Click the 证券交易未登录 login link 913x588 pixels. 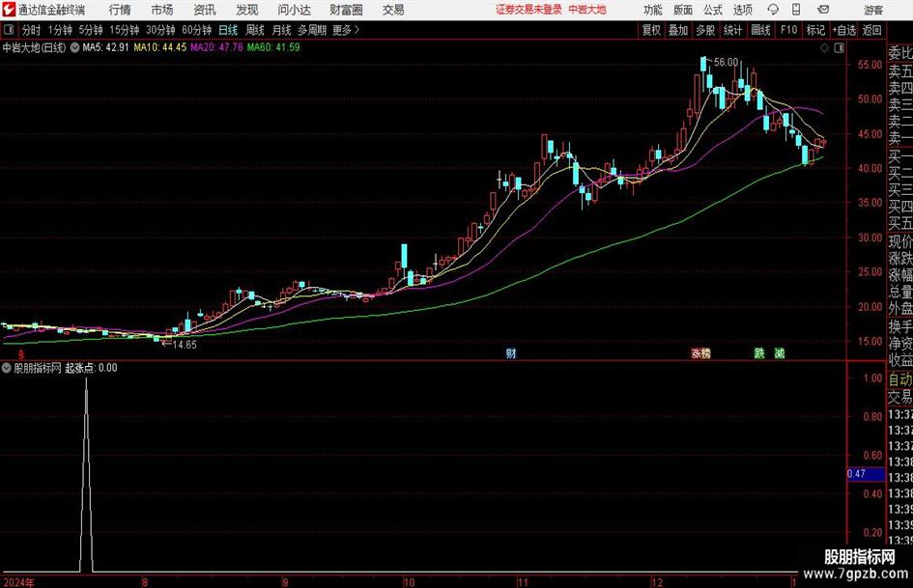[528, 10]
